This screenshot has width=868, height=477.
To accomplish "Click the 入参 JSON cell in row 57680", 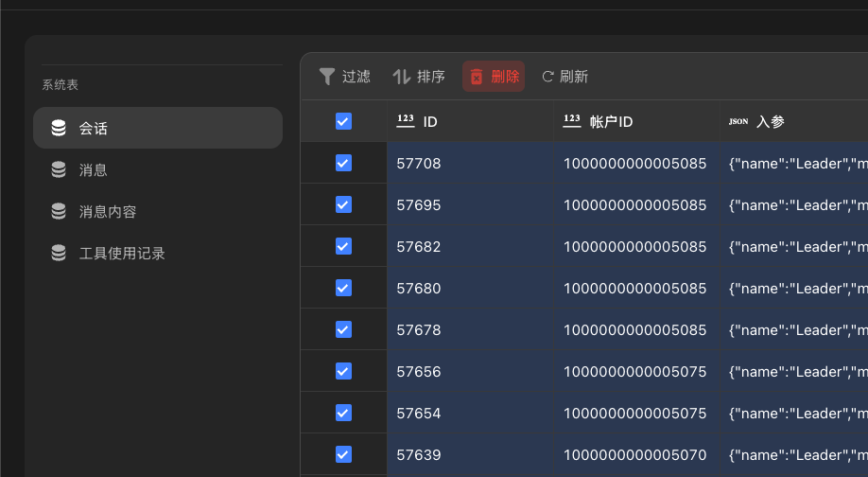I will pyautogui.click(x=794, y=288).
